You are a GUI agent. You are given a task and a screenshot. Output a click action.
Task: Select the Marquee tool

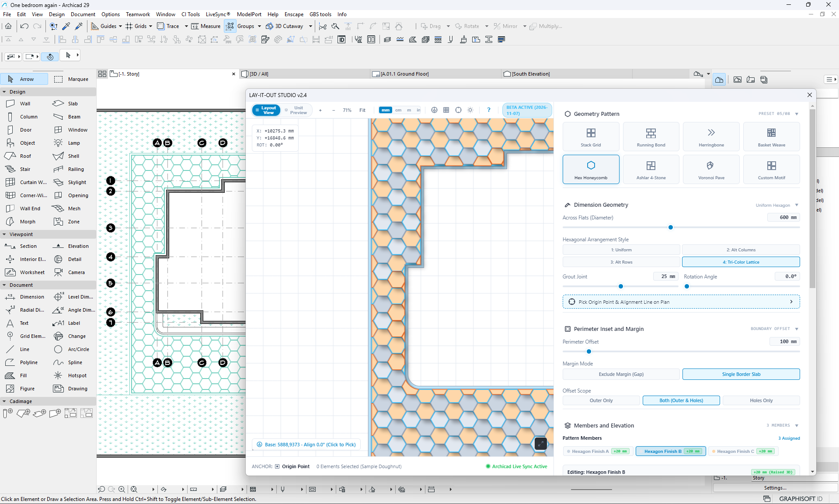click(72, 79)
